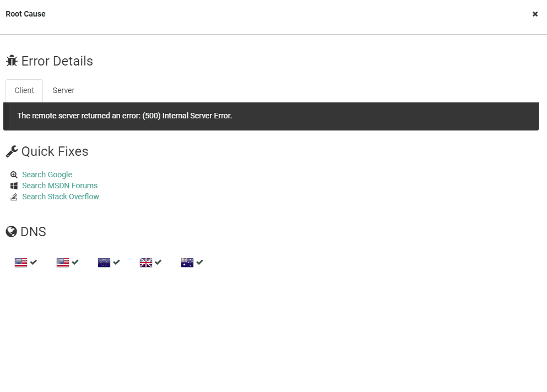
Task: Click the Root Cause dialog title
Action: pyautogui.click(x=25, y=14)
